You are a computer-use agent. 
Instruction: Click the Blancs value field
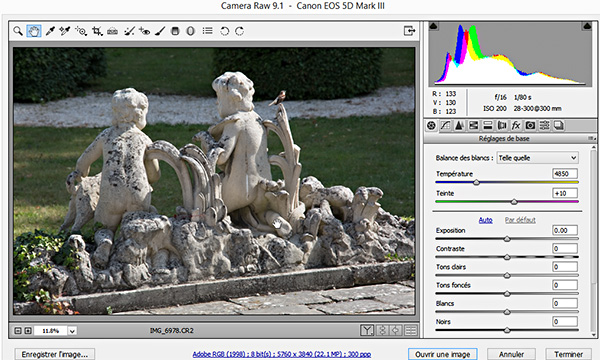click(565, 303)
